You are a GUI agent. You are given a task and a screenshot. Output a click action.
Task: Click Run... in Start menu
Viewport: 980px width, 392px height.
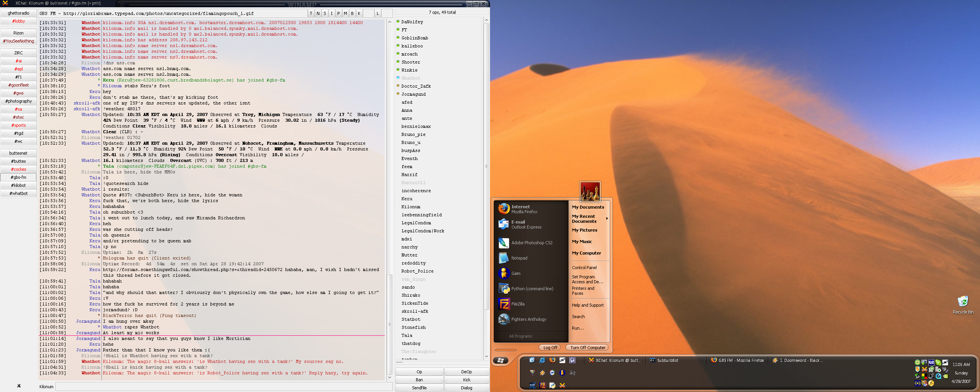578,328
